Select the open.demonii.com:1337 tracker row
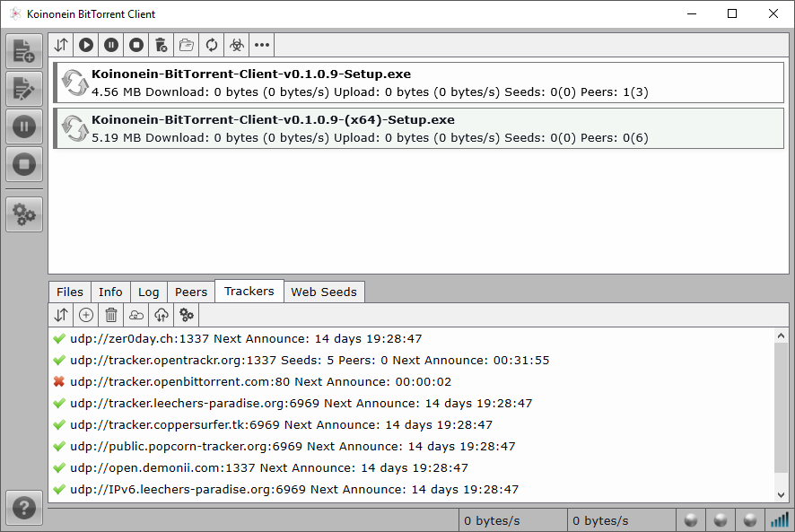Image resolution: width=795 pixels, height=532 pixels. coord(412,468)
